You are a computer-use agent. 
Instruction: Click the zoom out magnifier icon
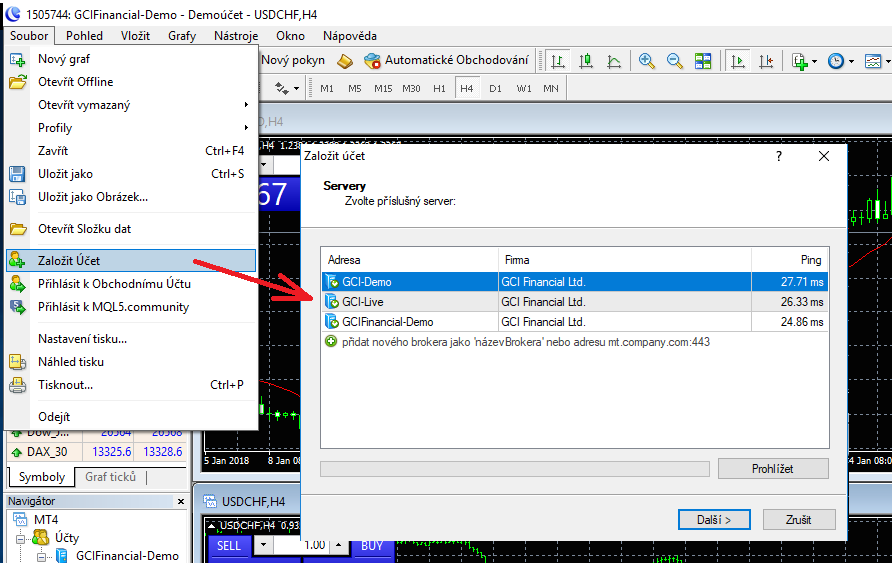(x=675, y=61)
